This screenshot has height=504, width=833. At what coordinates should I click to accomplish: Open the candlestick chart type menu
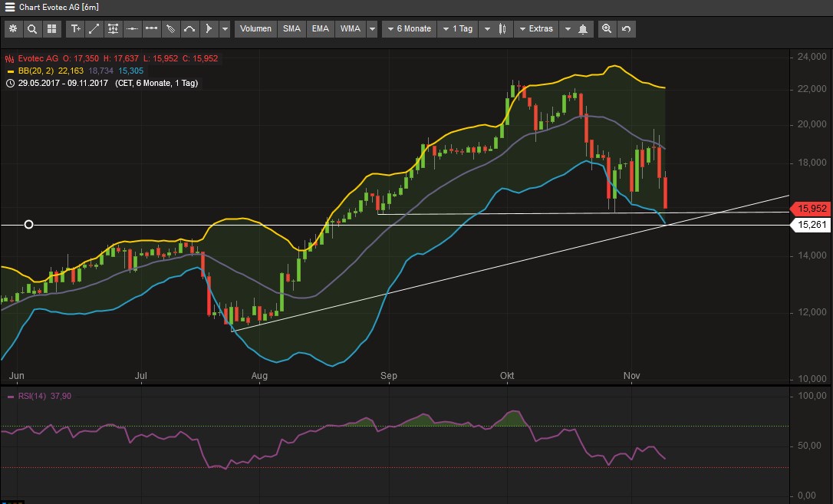pos(503,29)
